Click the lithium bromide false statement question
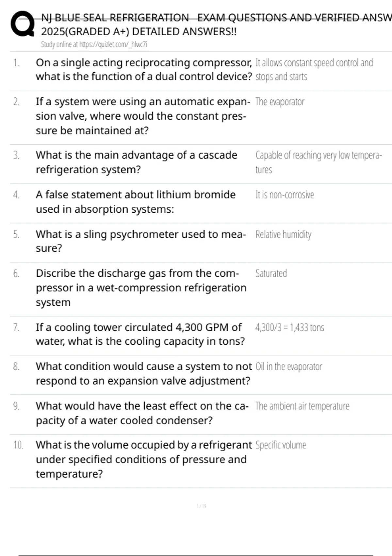392x556 pixels. (136, 202)
